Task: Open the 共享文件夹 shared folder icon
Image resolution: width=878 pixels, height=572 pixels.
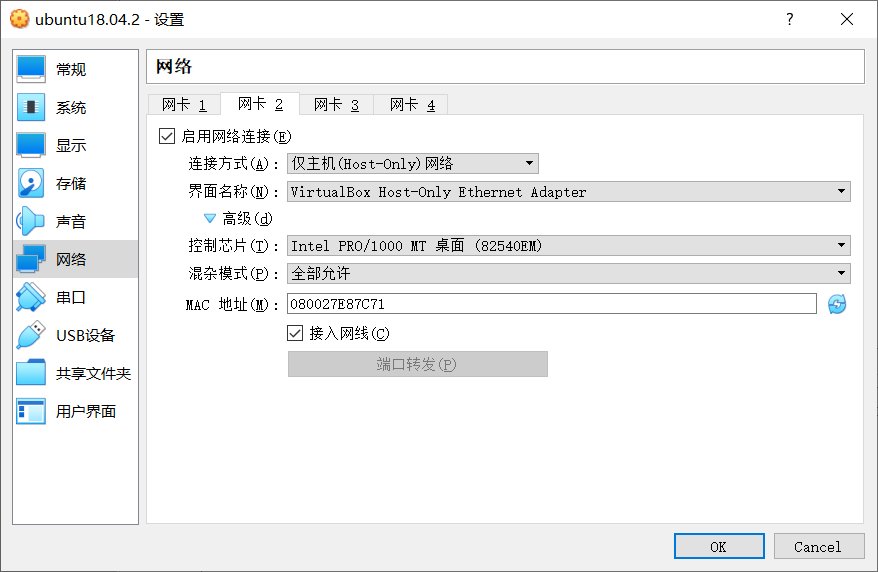Action: 31,373
